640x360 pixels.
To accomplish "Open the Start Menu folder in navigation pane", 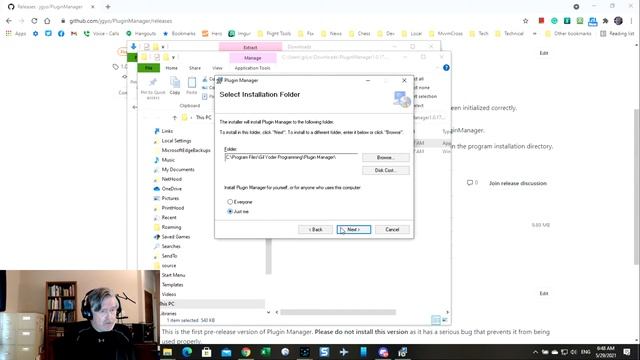I will pos(173,275).
